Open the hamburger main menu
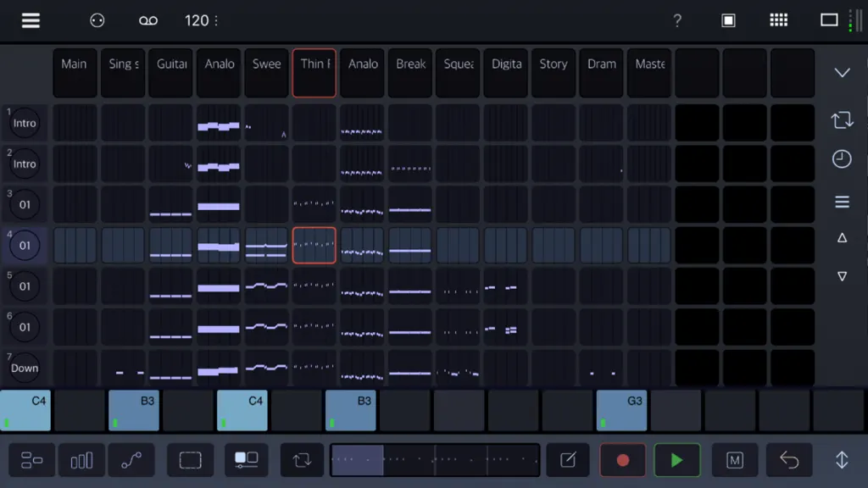Image resolution: width=868 pixels, height=488 pixels. click(x=31, y=20)
